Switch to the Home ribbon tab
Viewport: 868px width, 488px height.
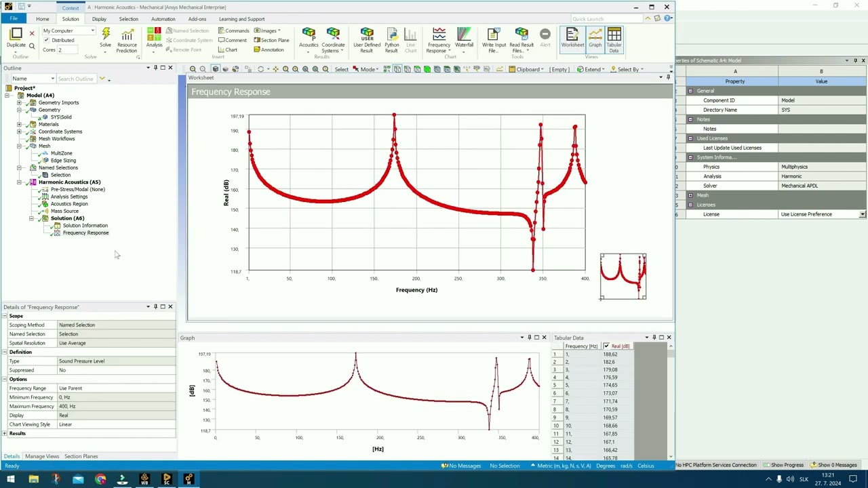(42, 19)
